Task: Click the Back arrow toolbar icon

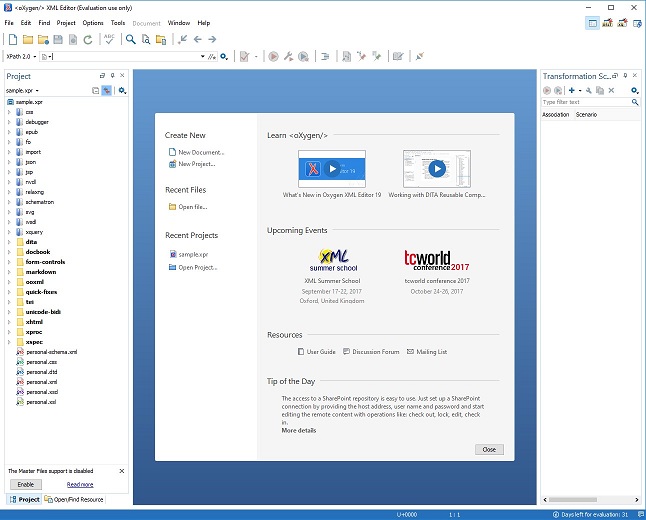Action: [x=198, y=39]
